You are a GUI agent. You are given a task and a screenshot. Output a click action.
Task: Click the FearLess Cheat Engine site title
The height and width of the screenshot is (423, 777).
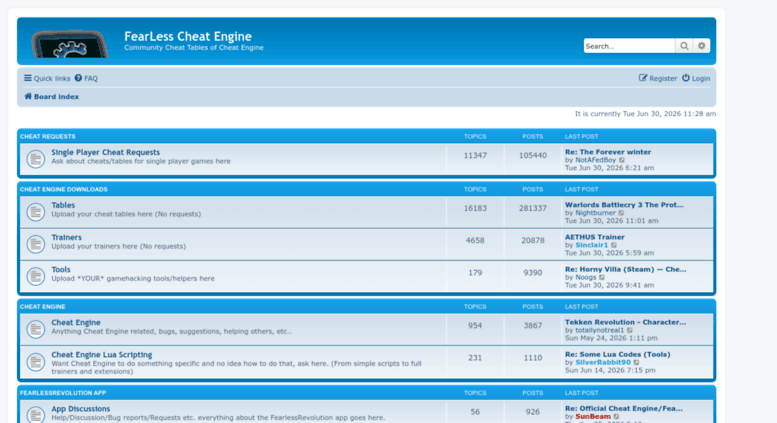click(188, 36)
